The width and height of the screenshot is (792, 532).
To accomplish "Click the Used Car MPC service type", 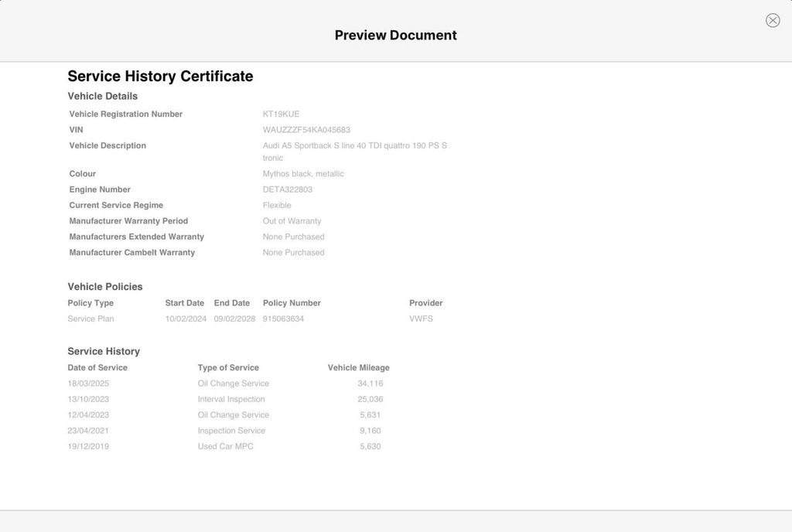I will coord(225,447).
